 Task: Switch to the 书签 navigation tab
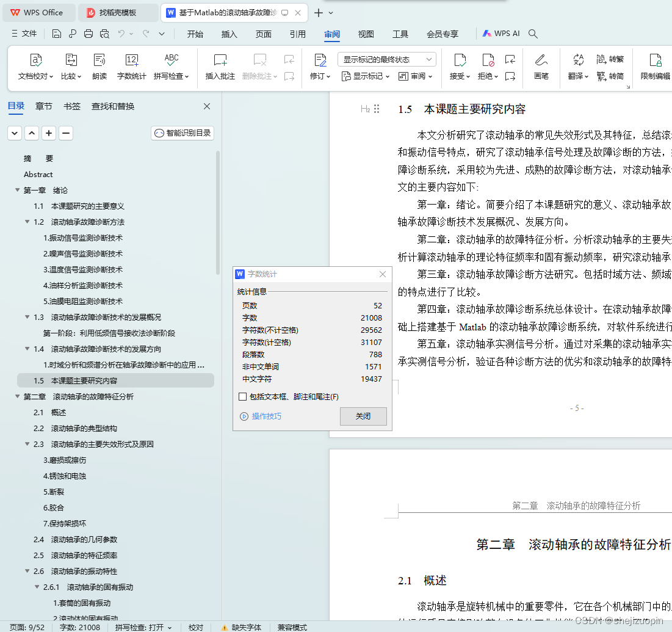pos(72,106)
